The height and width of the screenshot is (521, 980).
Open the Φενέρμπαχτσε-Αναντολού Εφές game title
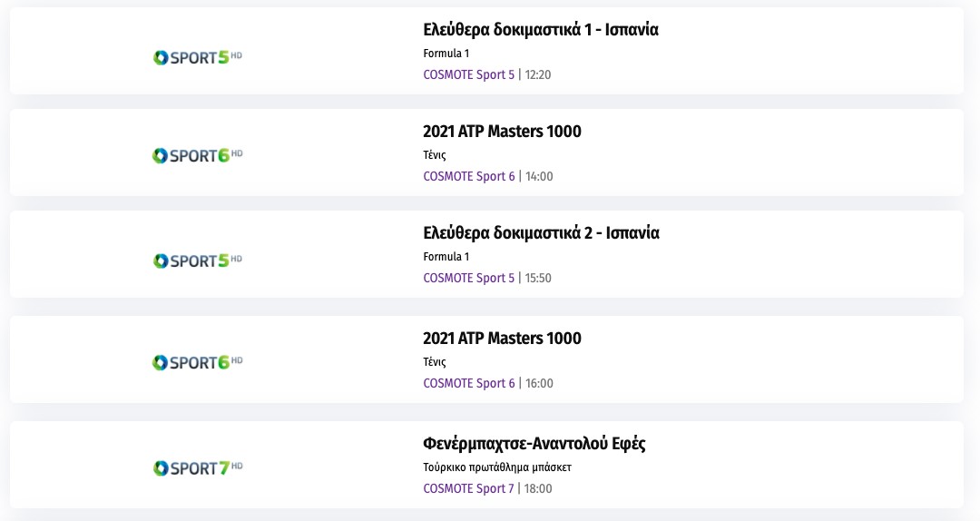coord(534,444)
